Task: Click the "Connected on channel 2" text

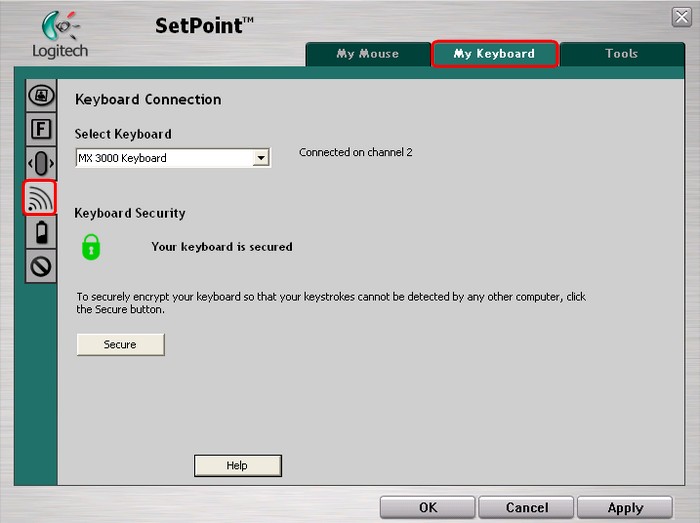Action: pyautogui.click(x=355, y=153)
